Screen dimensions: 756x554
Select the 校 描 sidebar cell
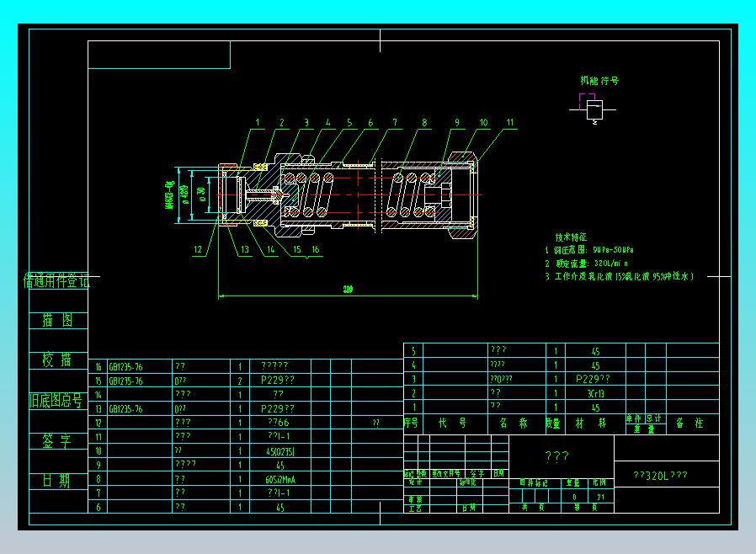coord(57,360)
